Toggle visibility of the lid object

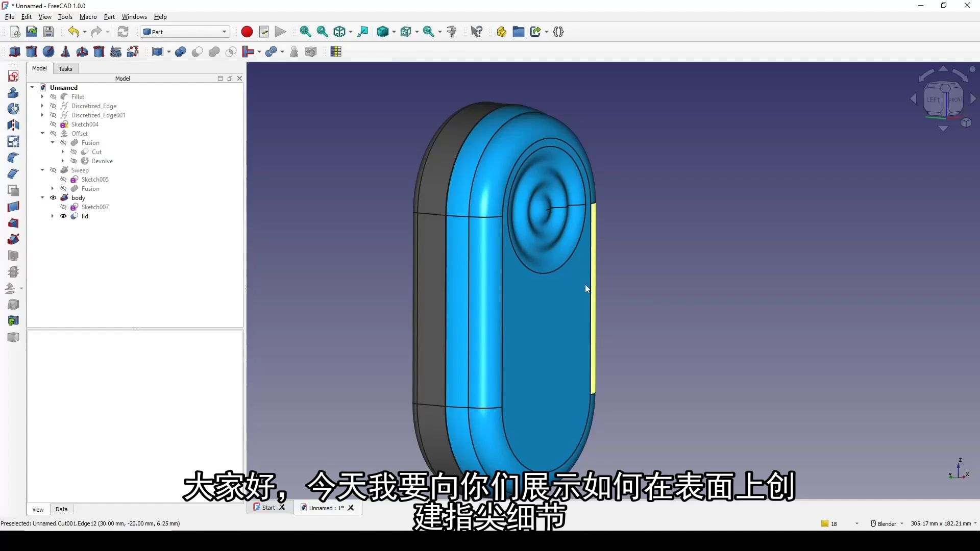click(x=63, y=216)
